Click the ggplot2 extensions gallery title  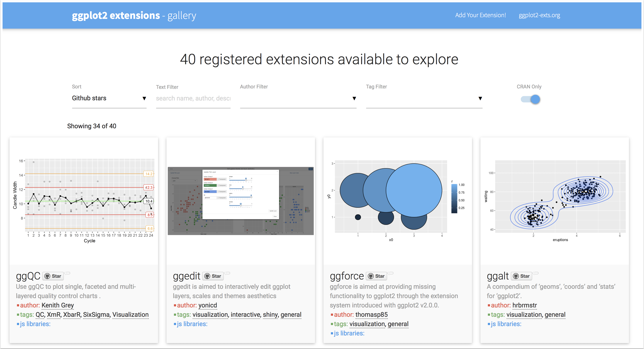click(134, 15)
